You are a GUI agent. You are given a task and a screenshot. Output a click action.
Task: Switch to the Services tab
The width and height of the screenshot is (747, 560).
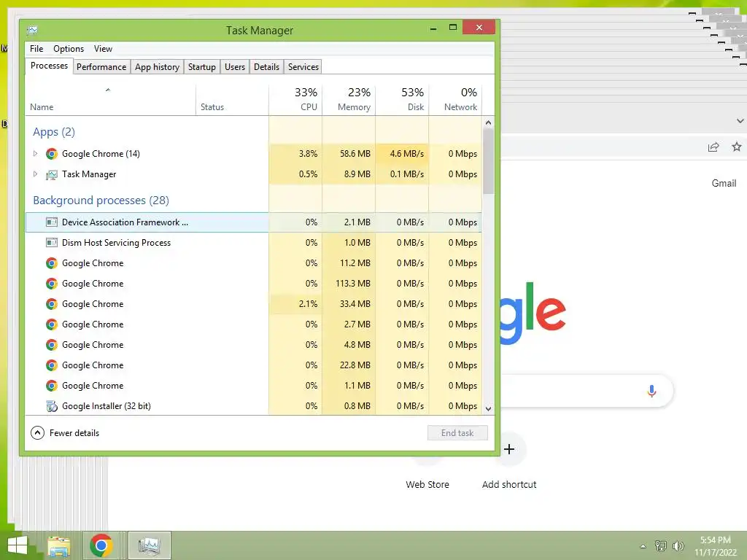303,66
